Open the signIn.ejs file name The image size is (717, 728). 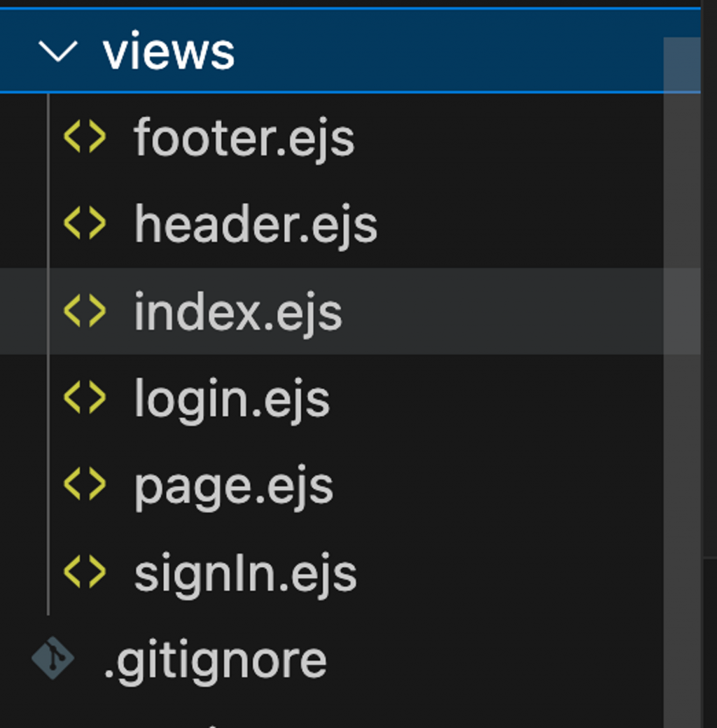(x=245, y=574)
